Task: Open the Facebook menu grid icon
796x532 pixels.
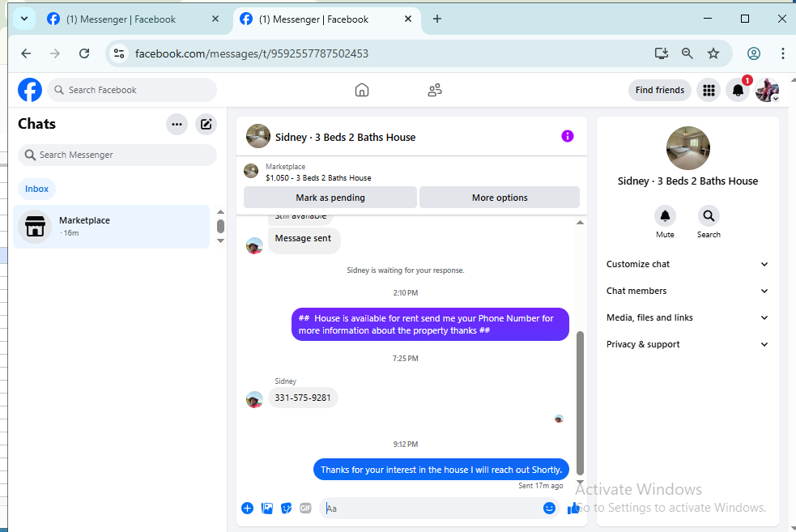Action: pyautogui.click(x=709, y=91)
